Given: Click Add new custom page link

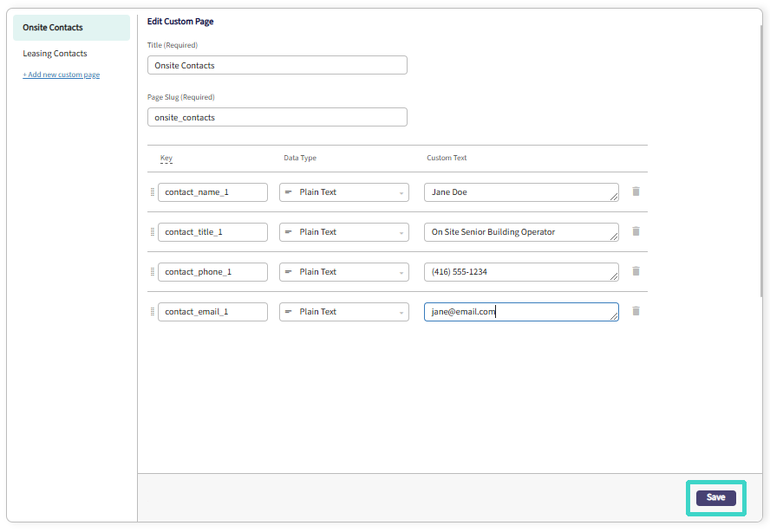Looking at the screenshot, I should (x=62, y=75).
